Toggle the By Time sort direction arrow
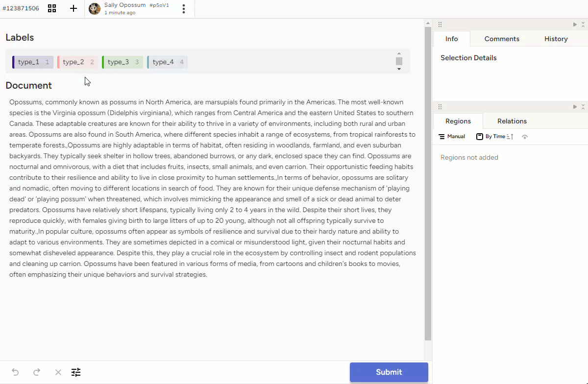This screenshot has width=588, height=384. tap(511, 137)
